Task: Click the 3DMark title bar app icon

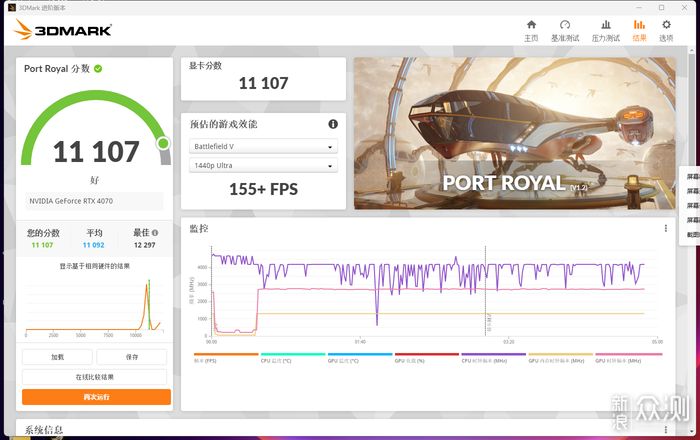Action: [x=12, y=8]
